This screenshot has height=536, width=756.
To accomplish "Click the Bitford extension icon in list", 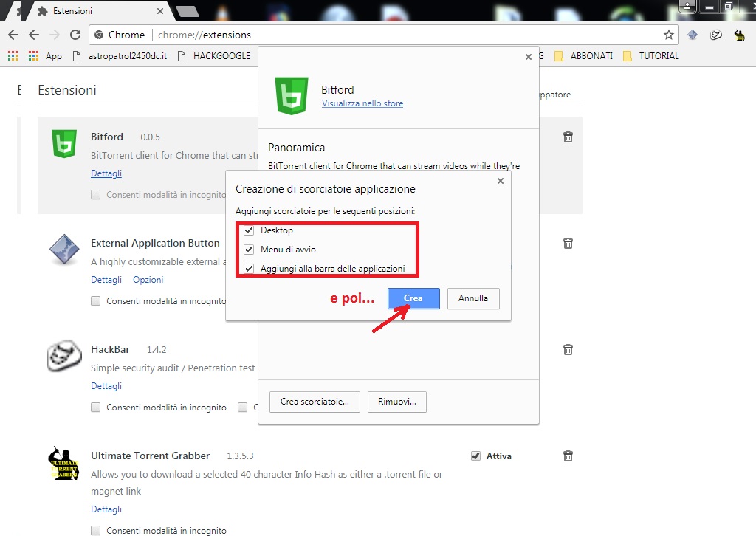I will point(64,144).
